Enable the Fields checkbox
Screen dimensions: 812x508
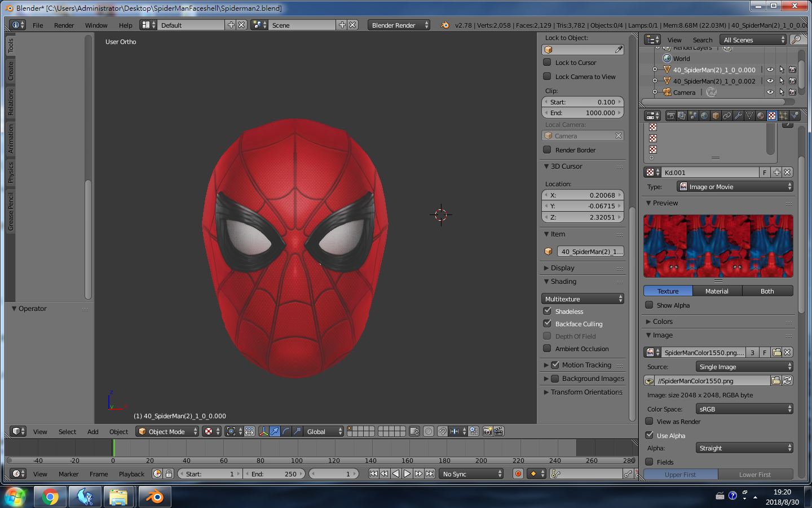[x=649, y=462]
